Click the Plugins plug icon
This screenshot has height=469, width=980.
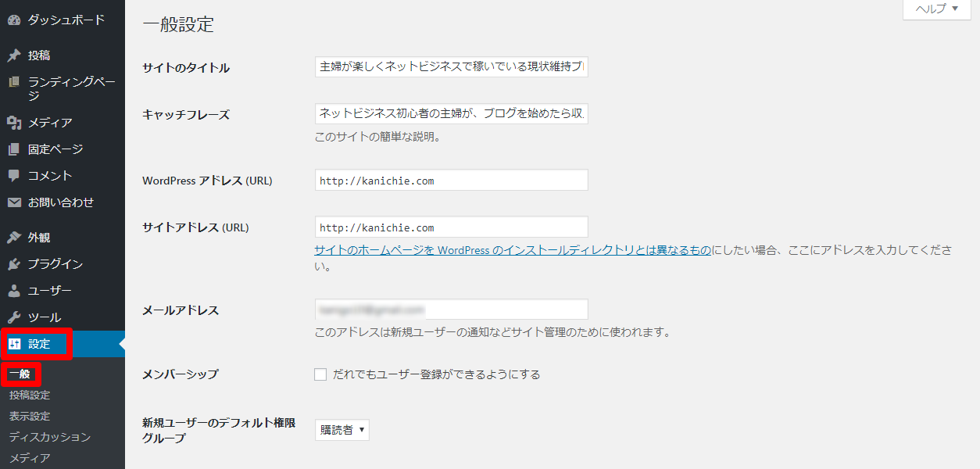(x=13, y=264)
